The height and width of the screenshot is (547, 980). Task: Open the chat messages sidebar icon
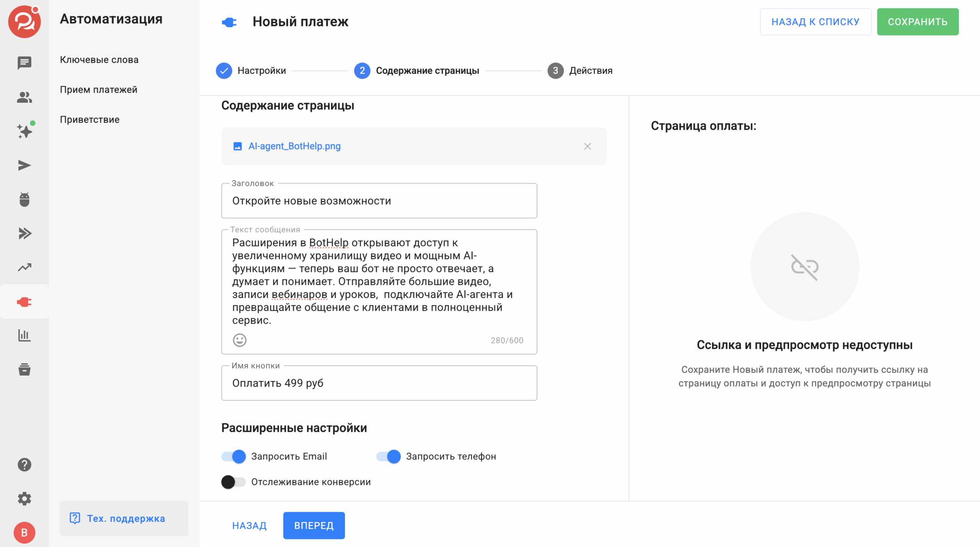[24, 63]
